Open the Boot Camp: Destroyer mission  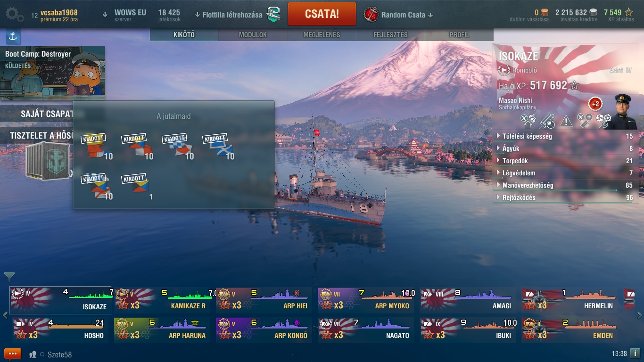[52, 73]
